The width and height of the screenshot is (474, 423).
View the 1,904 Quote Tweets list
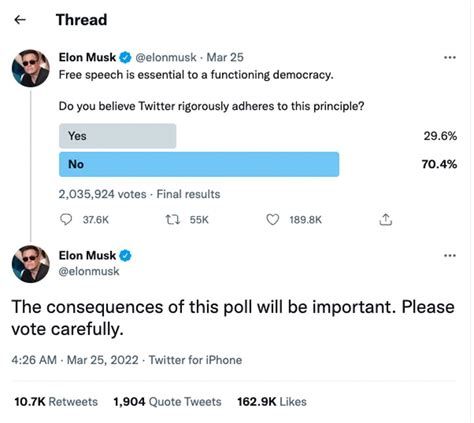point(167,402)
